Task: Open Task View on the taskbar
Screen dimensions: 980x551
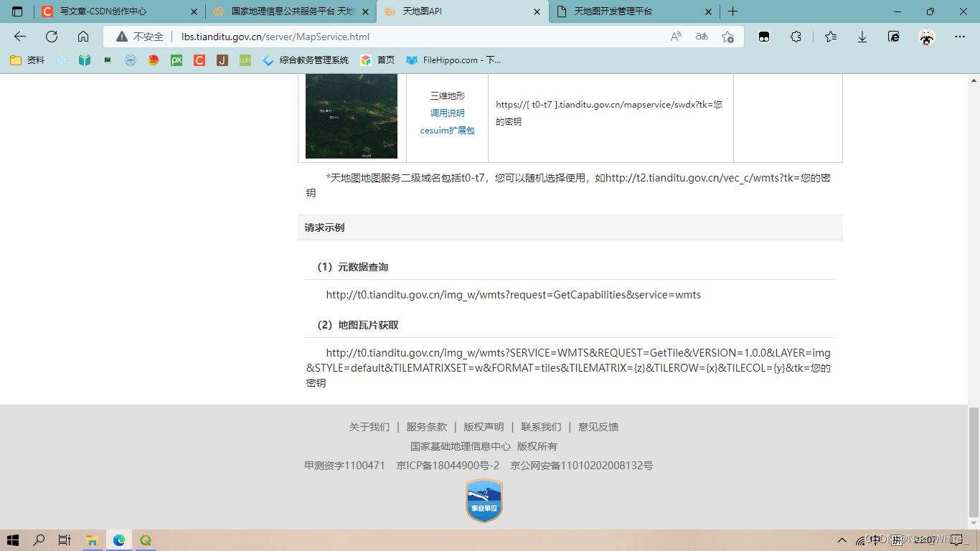Action: coord(65,540)
